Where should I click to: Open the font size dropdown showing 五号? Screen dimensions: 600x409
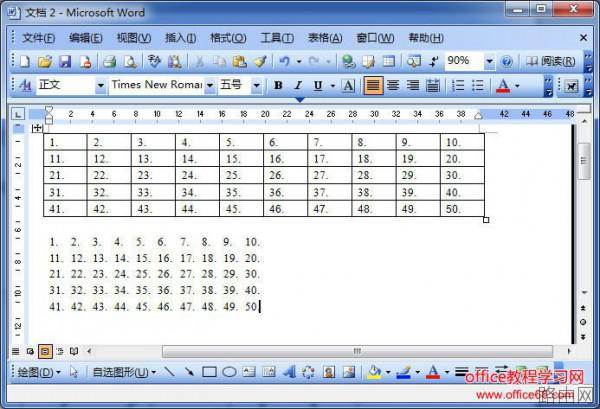tap(256, 85)
